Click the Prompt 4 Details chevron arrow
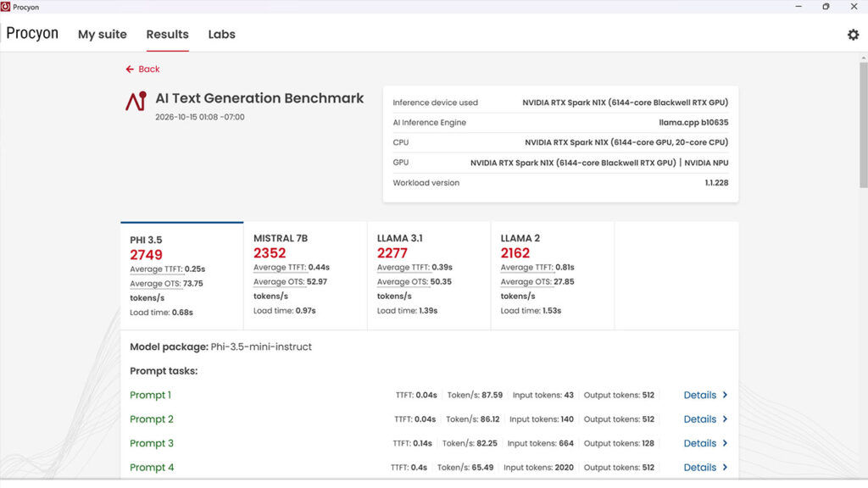The width and height of the screenshot is (868, 488). coord(725,468)
